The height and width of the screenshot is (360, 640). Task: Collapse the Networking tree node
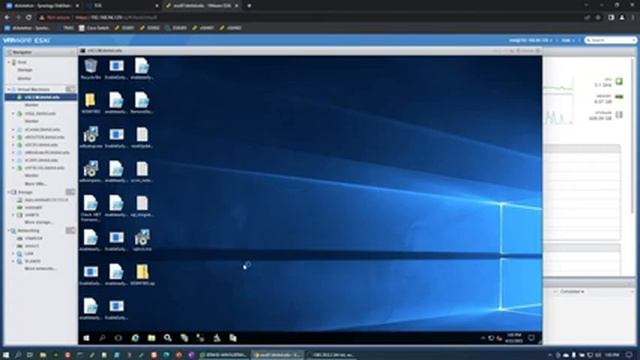(x=9, y=231)
